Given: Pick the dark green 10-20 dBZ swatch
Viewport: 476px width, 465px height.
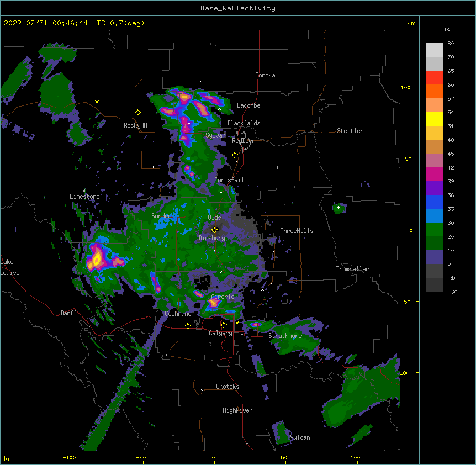Looking at the screenshot, I should [434, 244].
